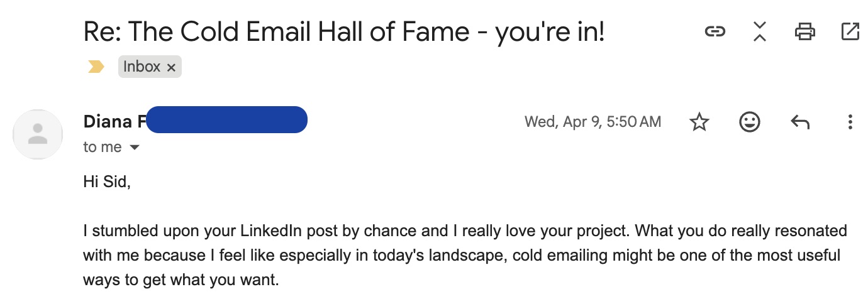Image resolution: width=868 pixels, height=304 pixels.
Task: Reply to Diana's message
Action: pos(799,122)
